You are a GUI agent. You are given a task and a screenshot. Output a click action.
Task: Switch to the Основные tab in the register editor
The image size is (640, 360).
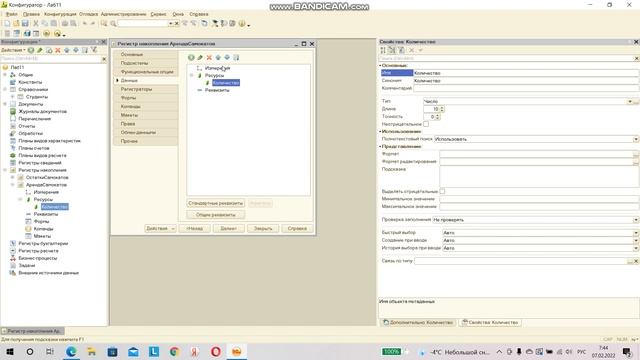tap(146, 54)
